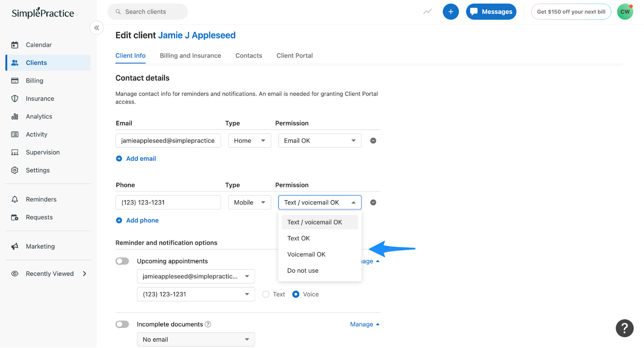Click the trend line icon in header
Image resolution: width=644 pixels, height=348 pixels.
[427, 11]
